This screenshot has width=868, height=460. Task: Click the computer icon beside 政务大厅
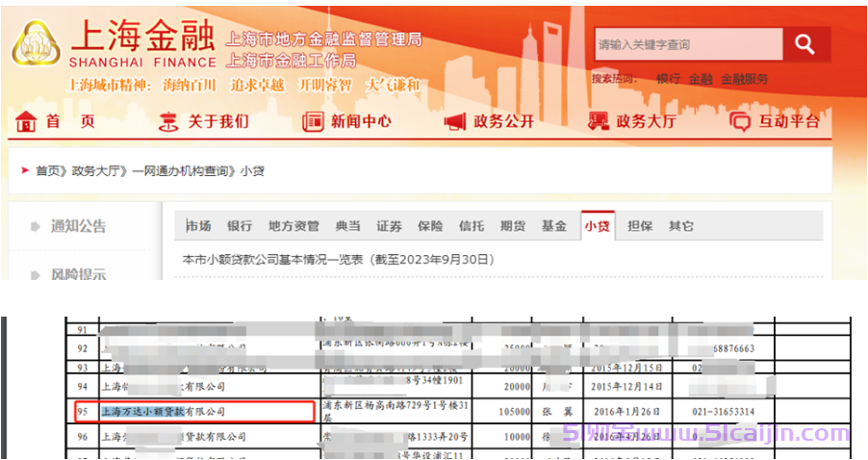point(598,121)
